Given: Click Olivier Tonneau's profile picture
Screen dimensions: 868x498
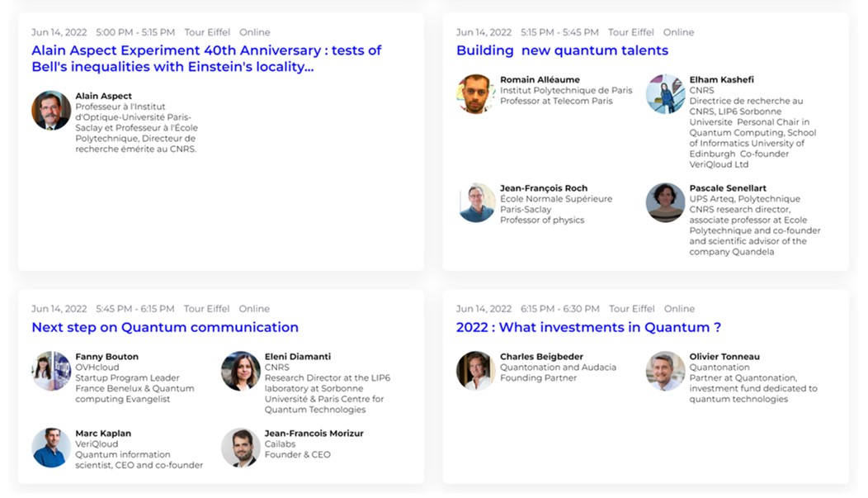Looking at the screenshot, I should [x=665, y=371].
